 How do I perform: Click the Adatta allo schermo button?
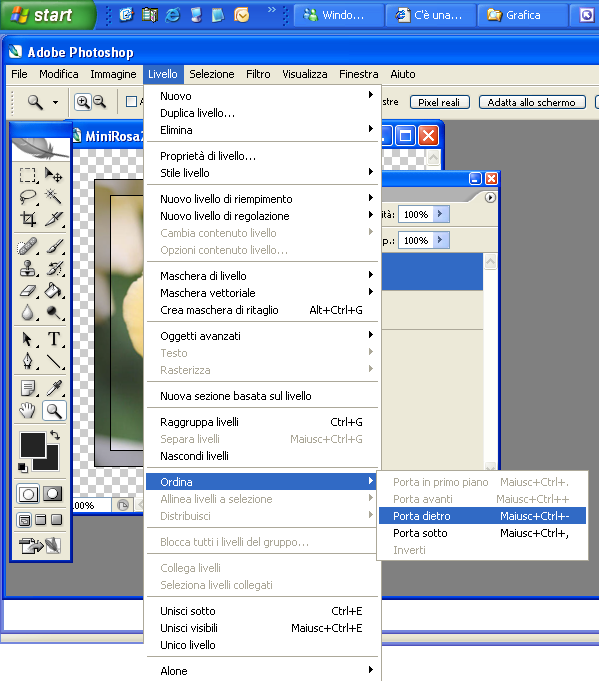(532, 102)
